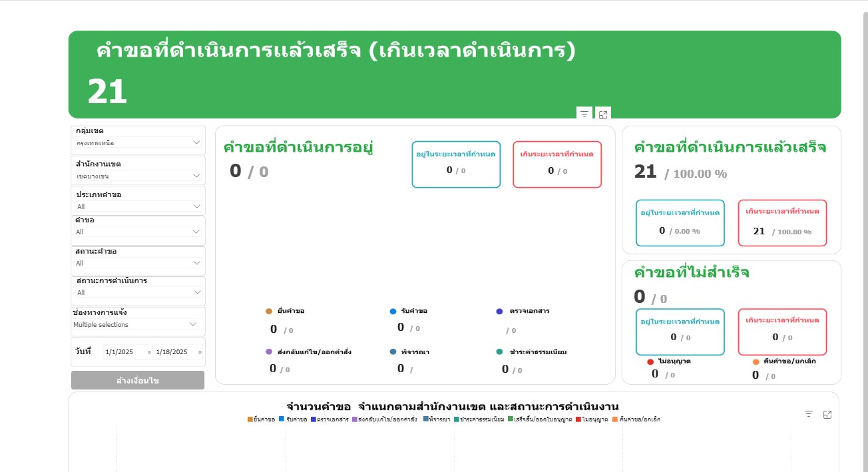Click ส่งกลับแก้ไข/ออกคำสั่ง legend entry in chart
The height and width of the screenshot is (472, 868).
click(385, 419)
